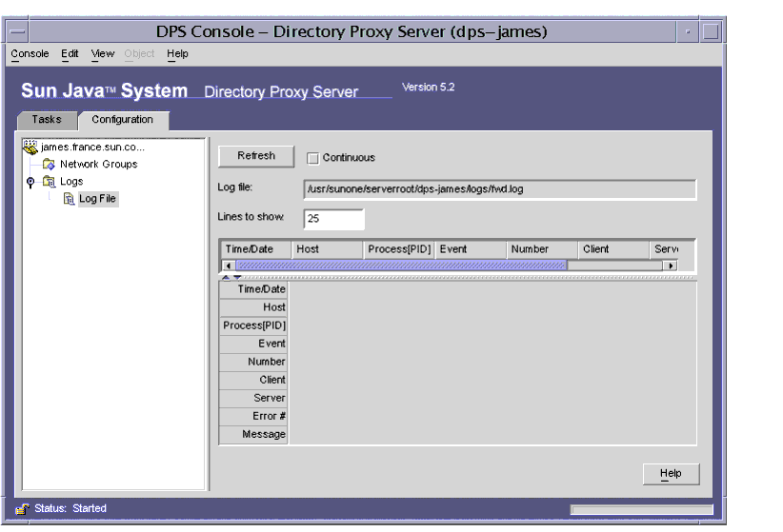
Task: Maximize the DPS Console window
Action: 712,32
